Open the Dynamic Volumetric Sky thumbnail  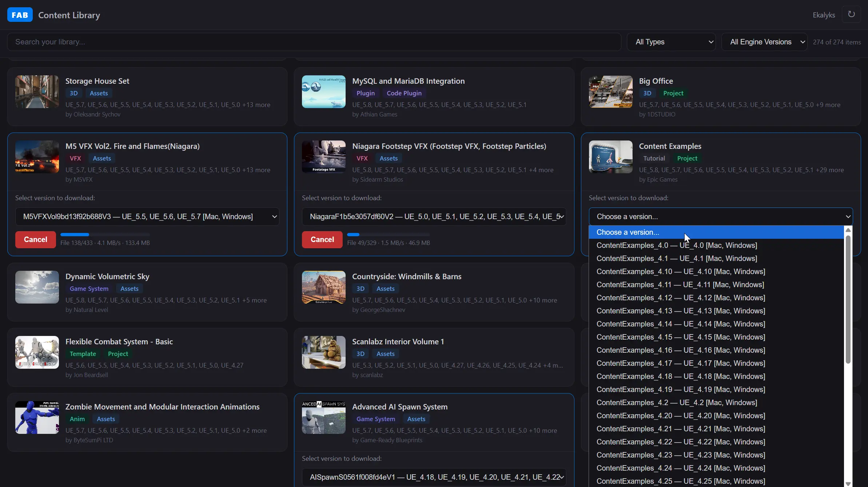[37, 287]
